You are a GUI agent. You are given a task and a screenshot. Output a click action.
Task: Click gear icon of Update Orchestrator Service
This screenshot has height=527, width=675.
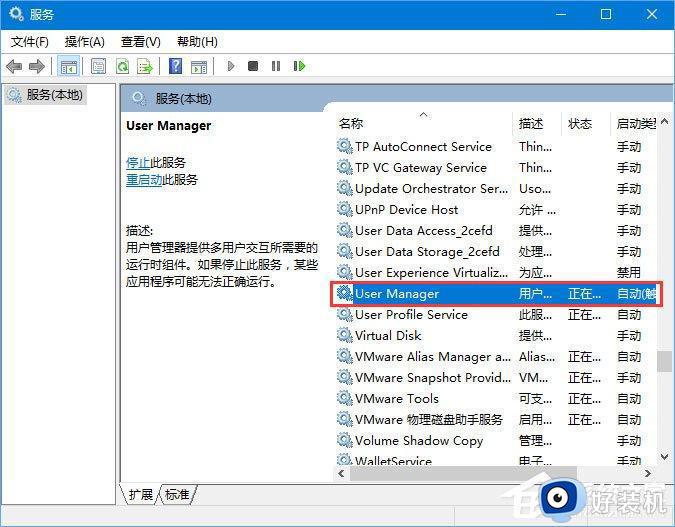344,188
